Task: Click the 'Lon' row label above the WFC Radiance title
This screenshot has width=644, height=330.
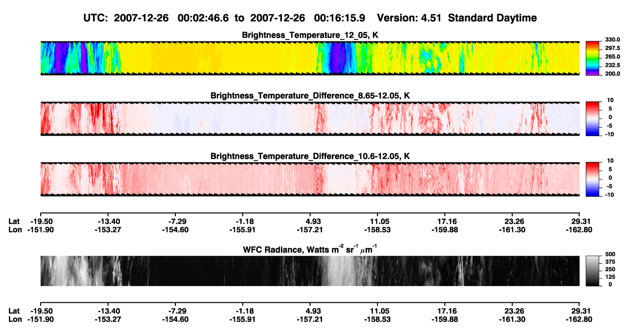Action: [15, 230]
